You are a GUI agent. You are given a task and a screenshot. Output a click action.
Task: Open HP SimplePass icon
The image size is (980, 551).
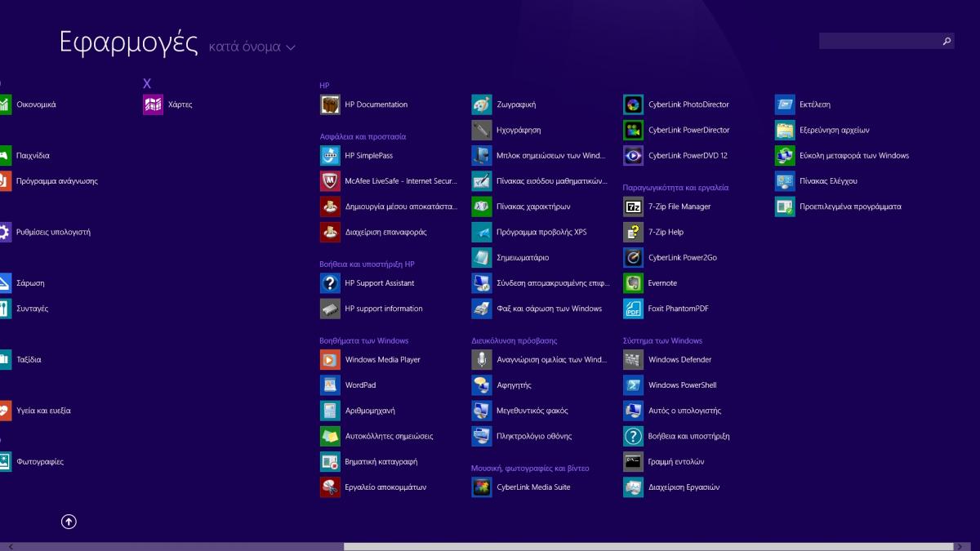coord(330,155)
